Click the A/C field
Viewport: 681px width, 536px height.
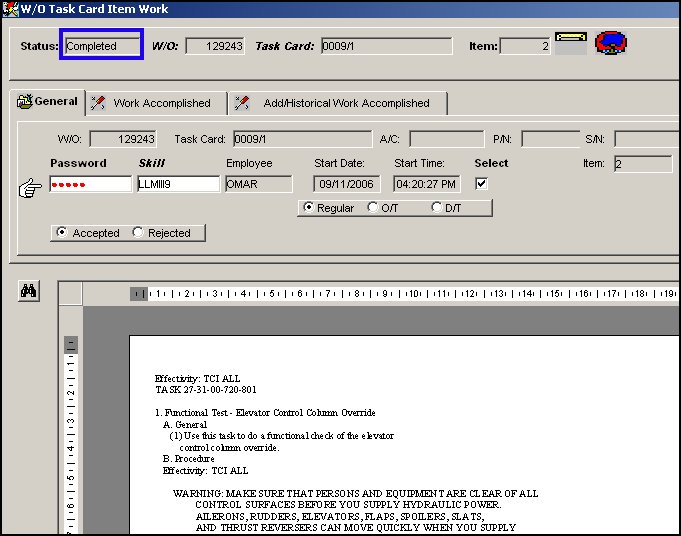[x=446, y=139]
